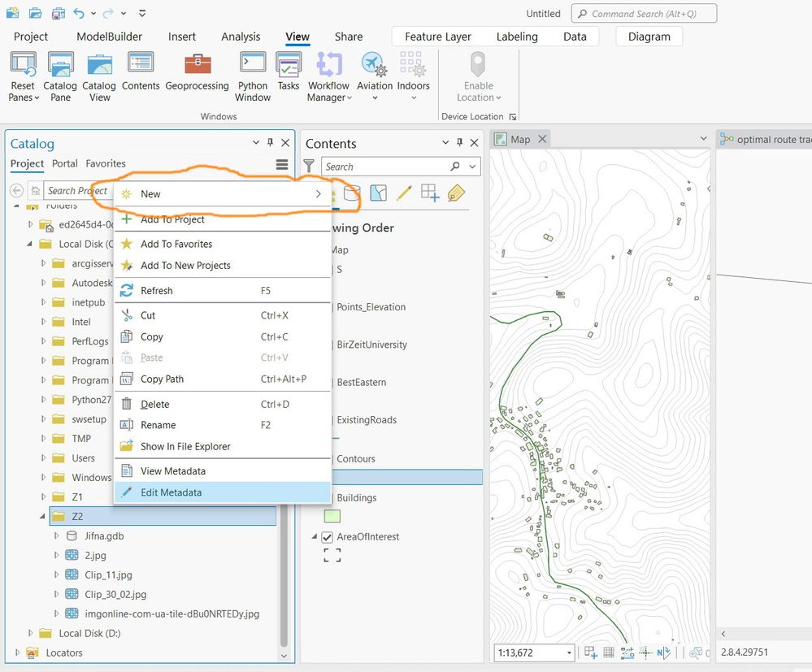Click the Catalog hamburger menu icon
The height and width of the screenshot is (672, 812).
coord(282,164)
